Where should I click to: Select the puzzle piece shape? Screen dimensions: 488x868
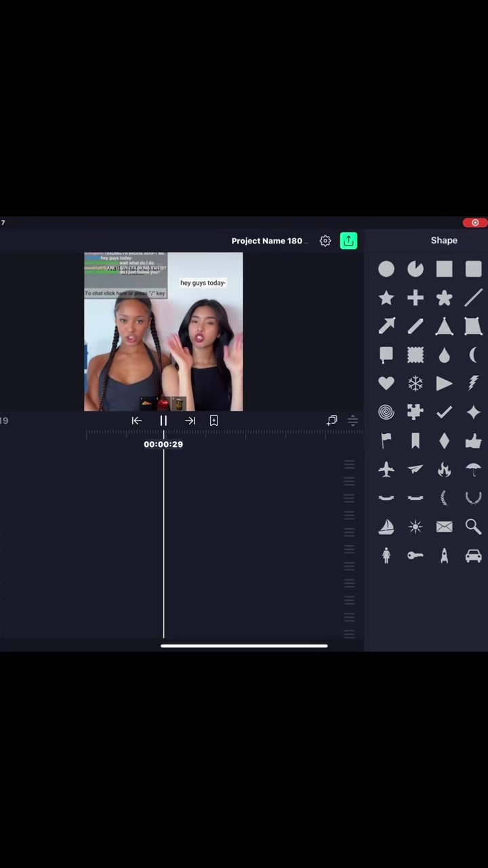pyautogui.click(x=415, y=412)
